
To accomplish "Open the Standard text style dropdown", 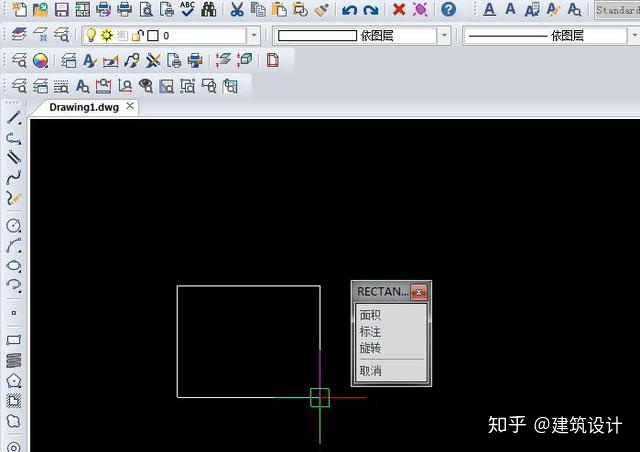I will click(x=617, y=10).
